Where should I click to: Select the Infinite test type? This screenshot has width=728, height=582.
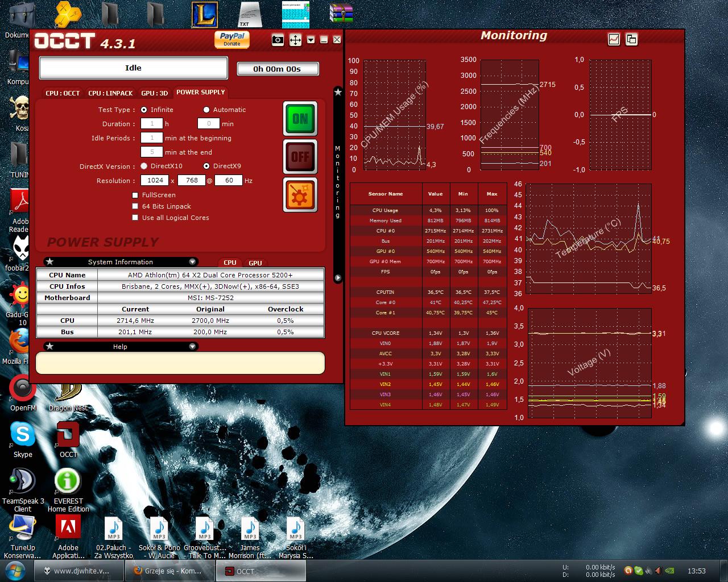(x=144, y=110)
